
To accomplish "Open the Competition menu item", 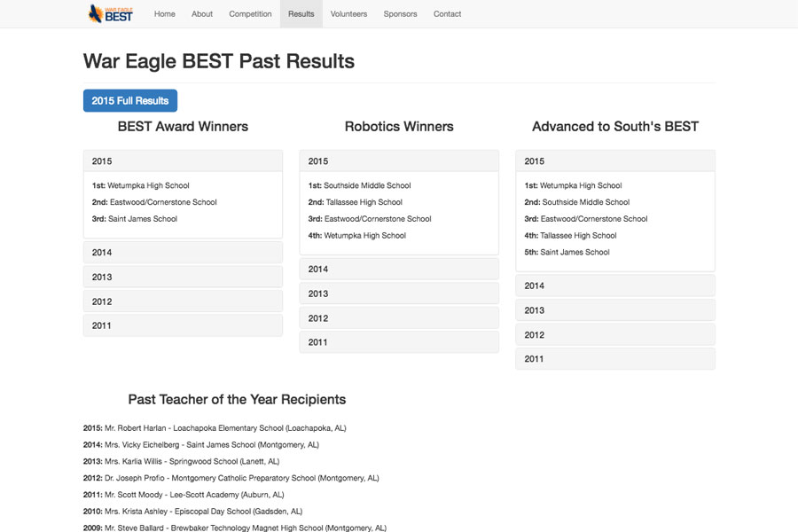I will click(x=250, y=14).
